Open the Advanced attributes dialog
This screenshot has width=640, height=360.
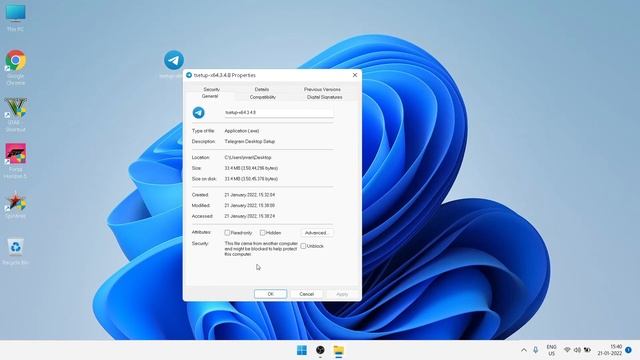(317, 233)
